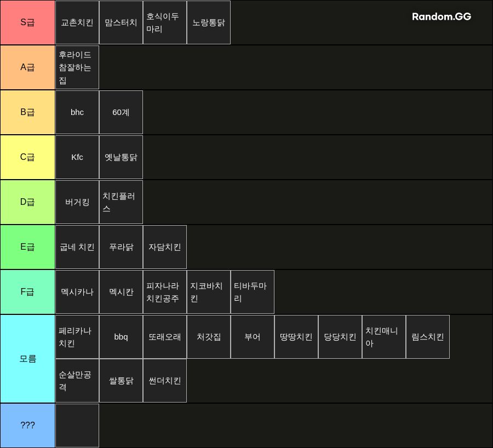Select the bbq tile
The height and width of the screenshot is (448, 493).
click(121, 337)
